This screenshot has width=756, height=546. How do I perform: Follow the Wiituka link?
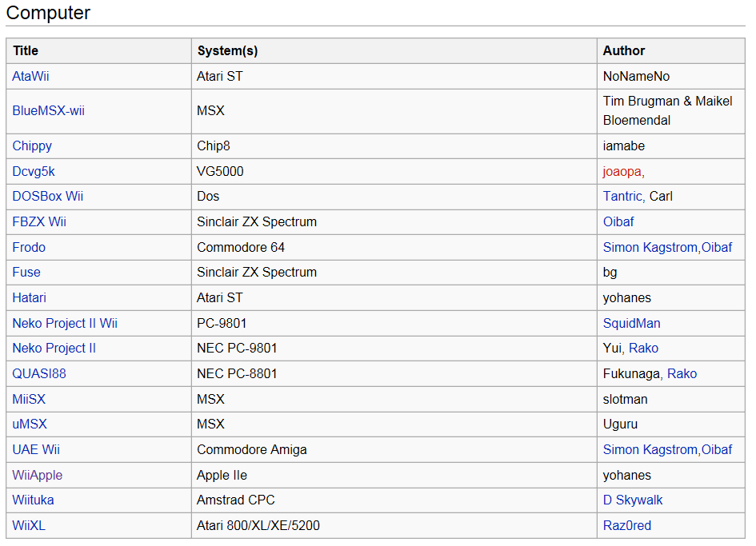pos(33,500)
